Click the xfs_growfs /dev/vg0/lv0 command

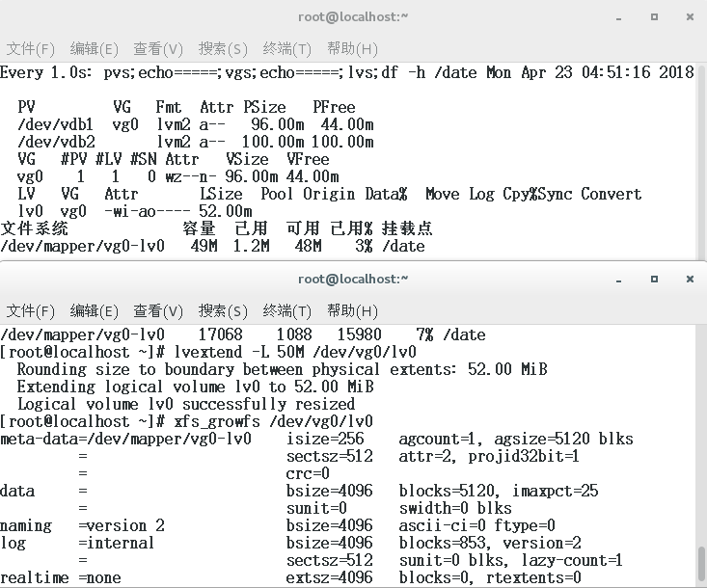(273, 422)
